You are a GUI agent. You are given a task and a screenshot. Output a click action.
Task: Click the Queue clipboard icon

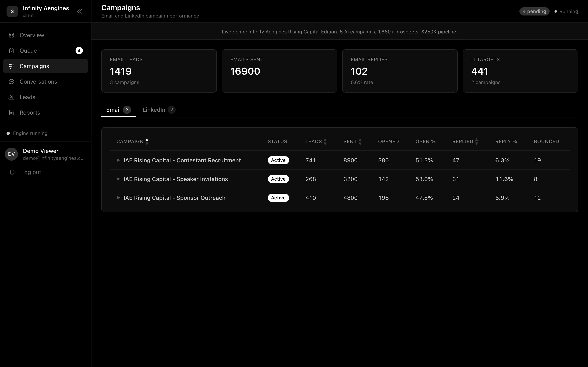click(11, 51)
